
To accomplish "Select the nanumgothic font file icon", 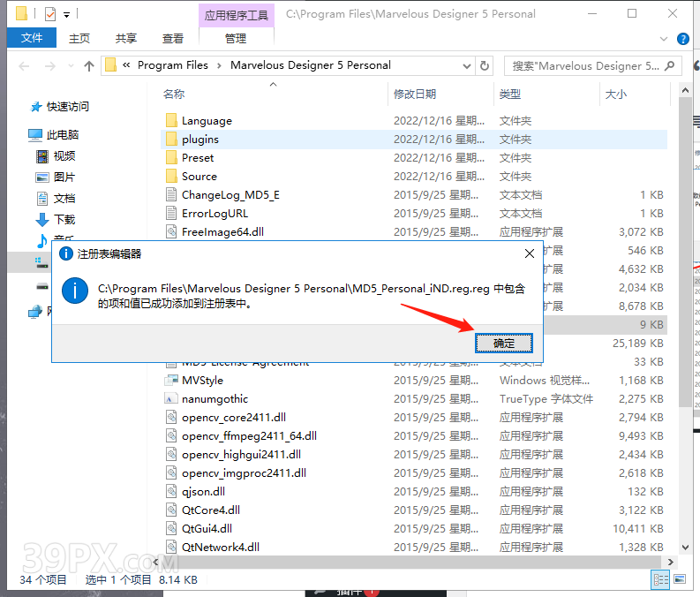I will tap(171, 398).
